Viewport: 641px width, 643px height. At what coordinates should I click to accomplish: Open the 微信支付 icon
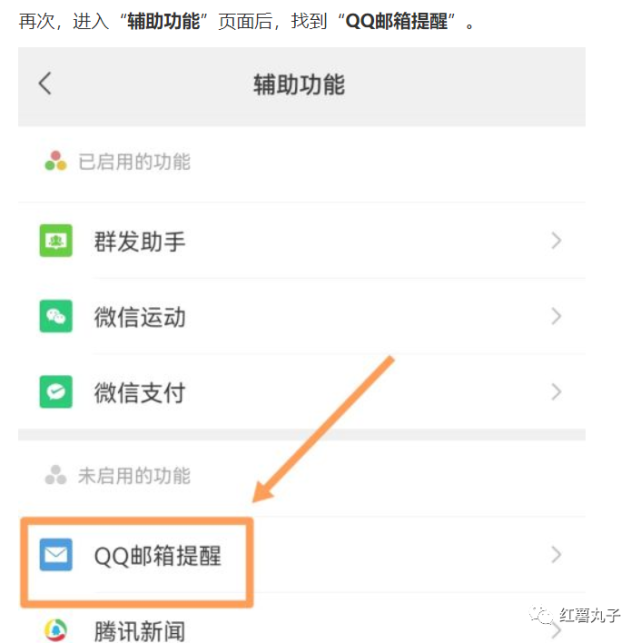tap(56, 392)
